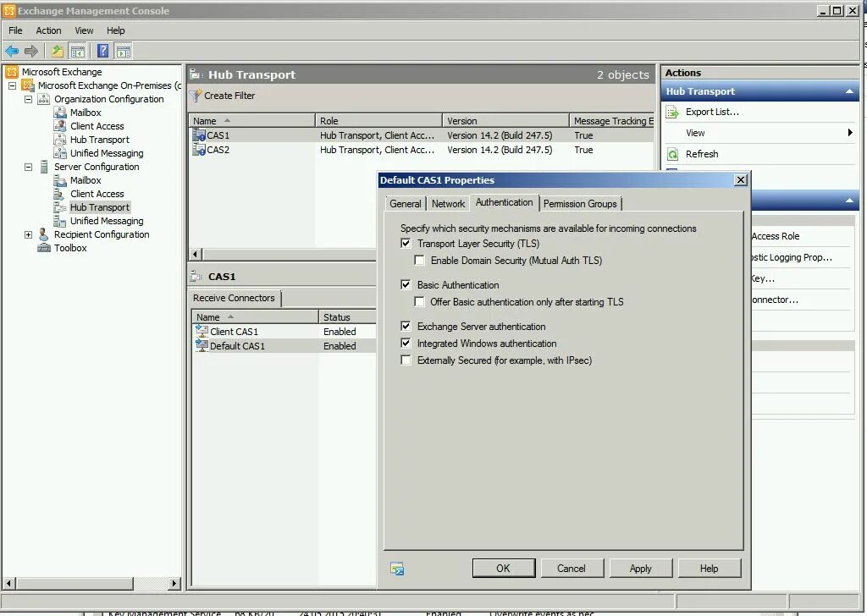
Task: Enable Domain Security (Mutual Auth TLS)
Action: pos(419,260)
